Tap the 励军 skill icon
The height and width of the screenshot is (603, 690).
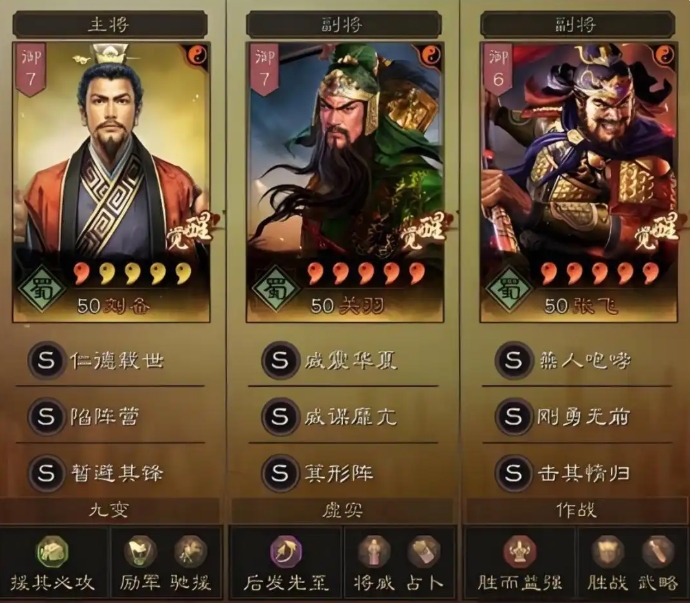140,551
